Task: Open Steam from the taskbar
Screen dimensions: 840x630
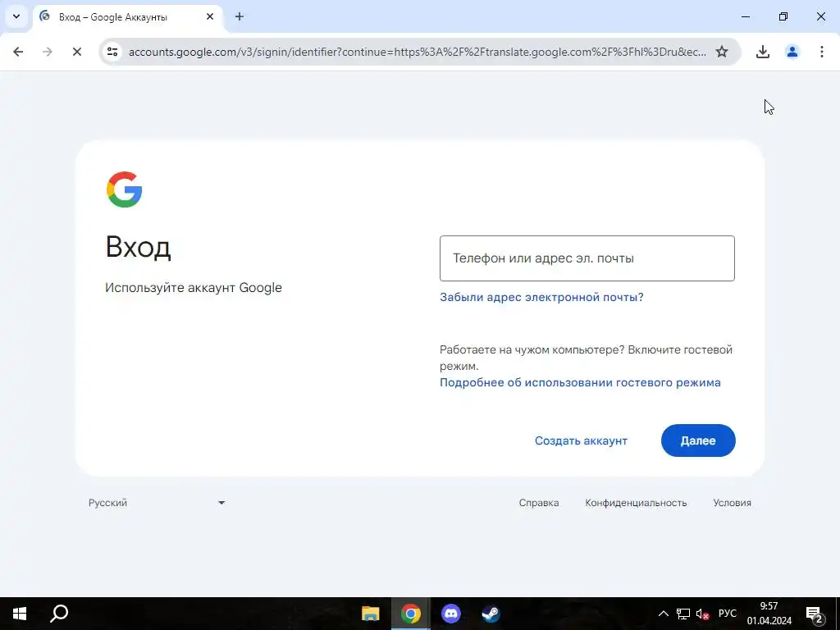Action: (491, 614)
